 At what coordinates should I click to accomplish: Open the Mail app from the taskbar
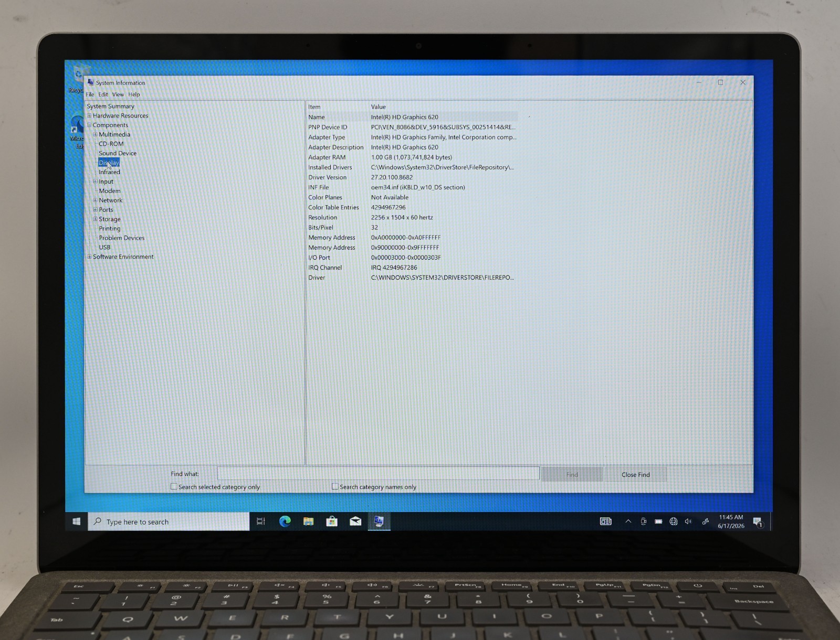[355, 521]
